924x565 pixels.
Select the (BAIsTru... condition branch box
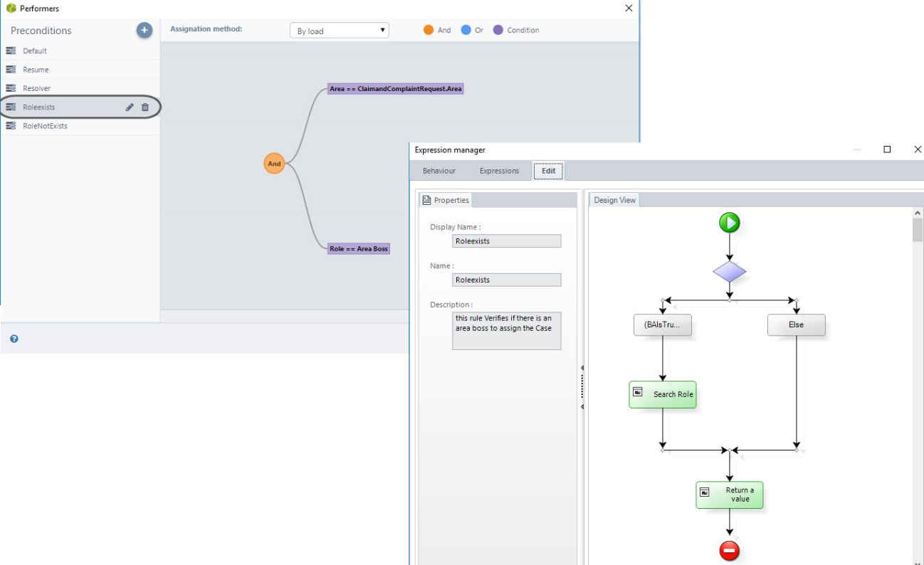tap(663, 324)
